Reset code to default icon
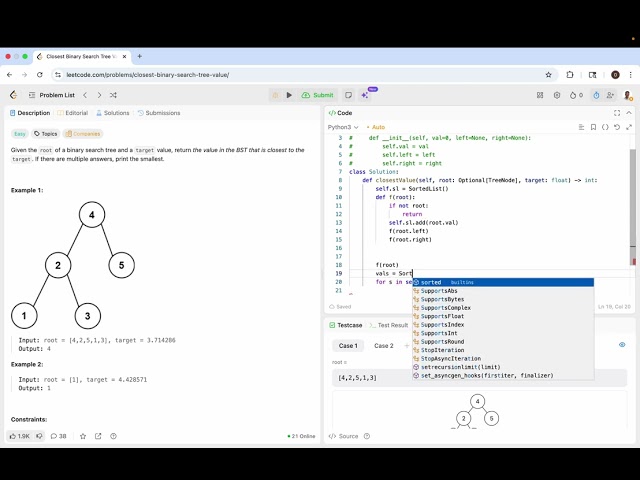 point(617,127)
